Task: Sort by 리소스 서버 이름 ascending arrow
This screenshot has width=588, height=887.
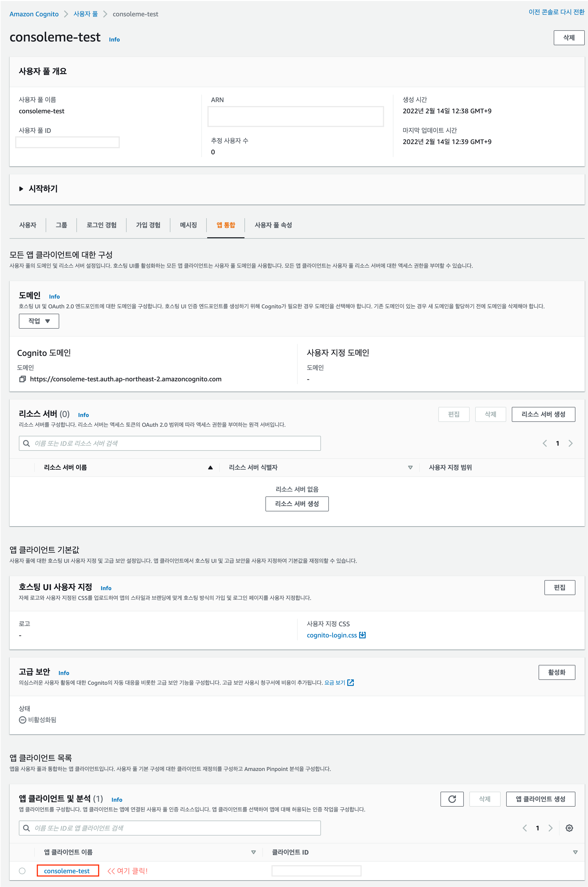Action: 210,467
